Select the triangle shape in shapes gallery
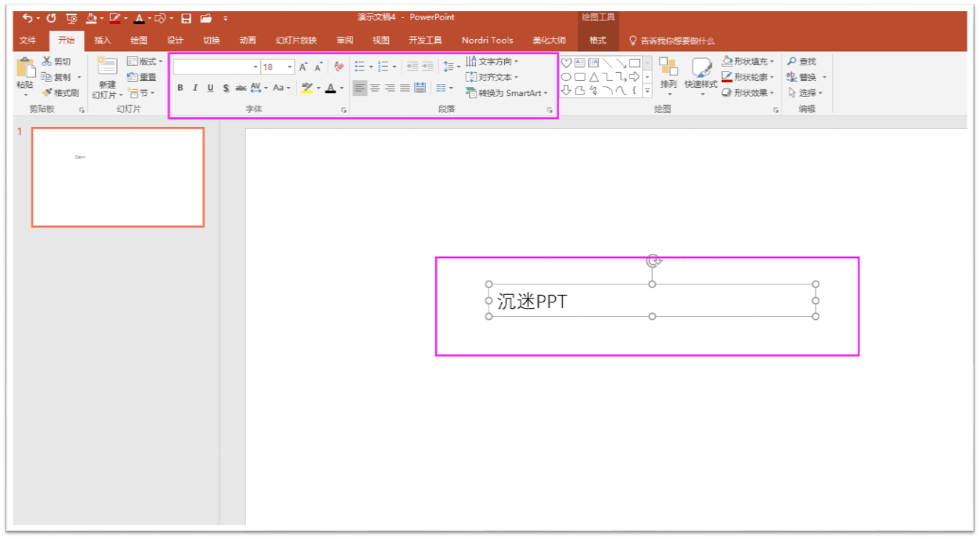The image size is (980, 539). pyautogui.click(x=594, y=77)
